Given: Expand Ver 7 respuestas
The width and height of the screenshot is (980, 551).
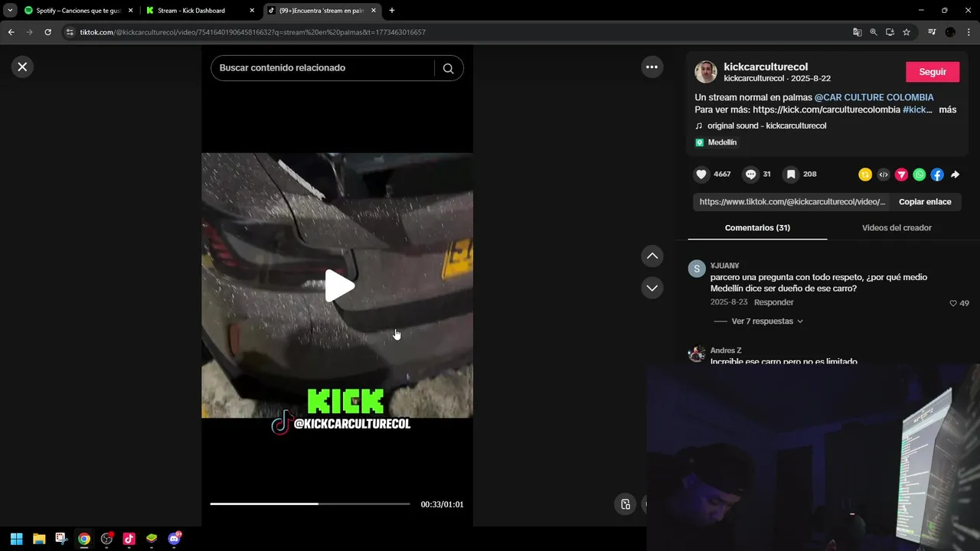Looking at the screenshot, I should point(767,321).
